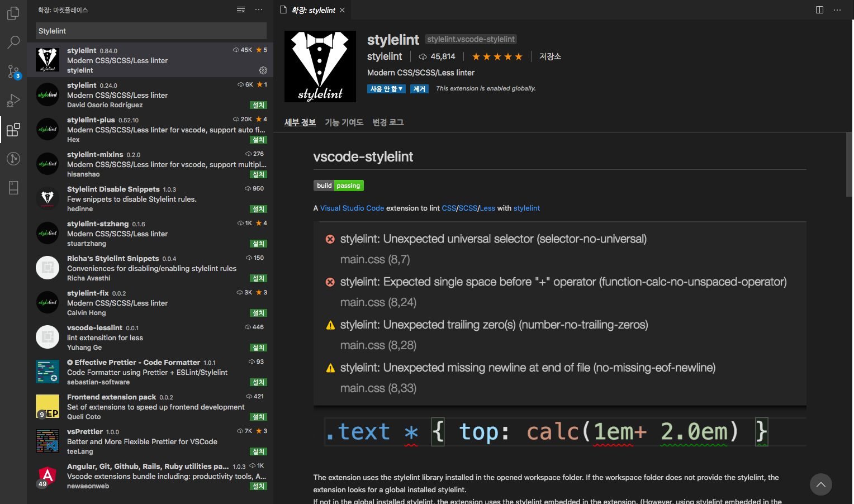Install the vscode-lesslint extension

(259, 348)
